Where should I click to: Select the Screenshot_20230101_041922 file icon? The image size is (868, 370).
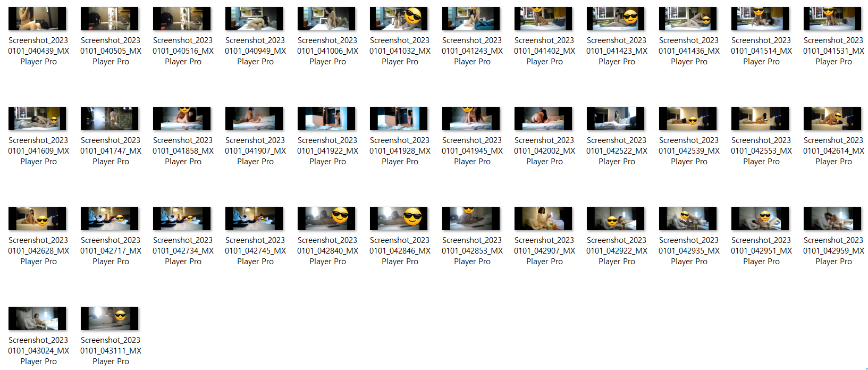click(327, 119)
